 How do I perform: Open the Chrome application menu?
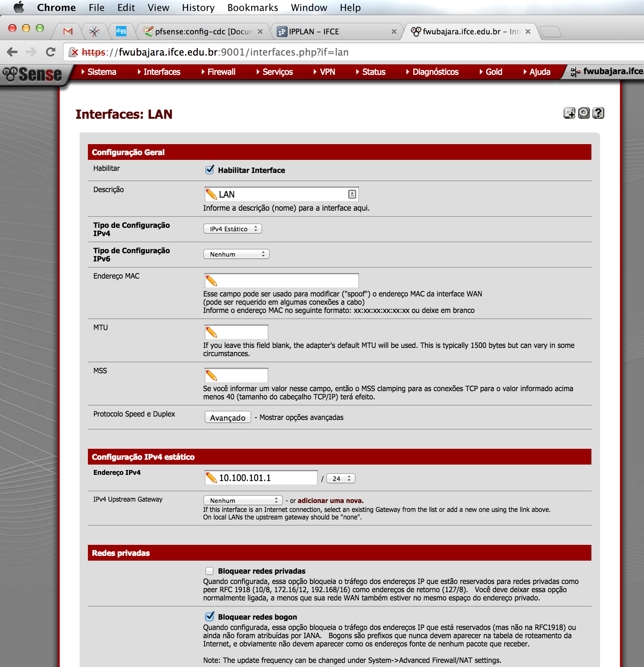click(56, 8)
